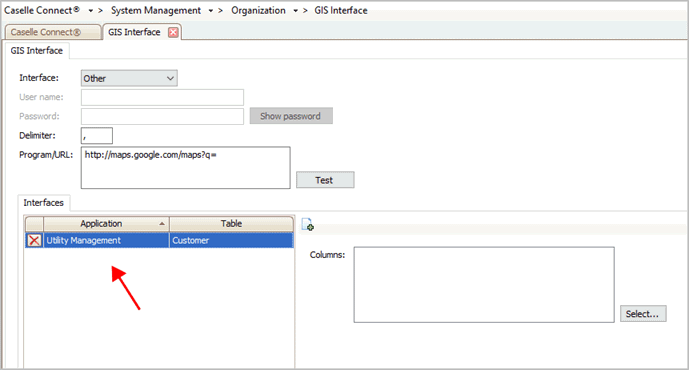Click the Delimiter input box
The height and width of the screenshot is (370, 689).
97,136
